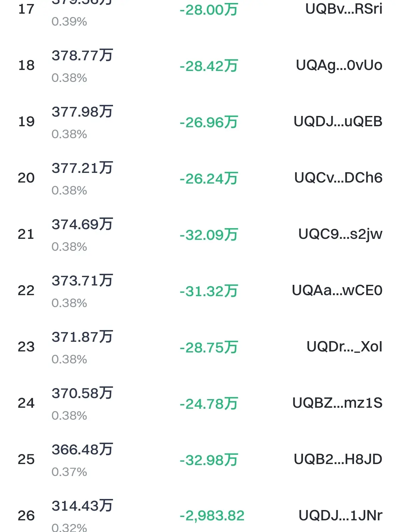Open wallet address UQDJ...uQEB

[338, 122]
